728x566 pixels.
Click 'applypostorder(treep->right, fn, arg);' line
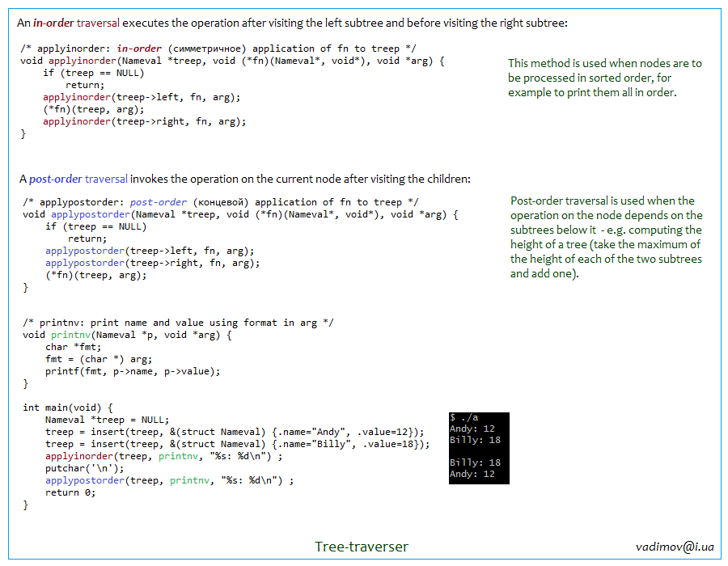tap(152, 263)
